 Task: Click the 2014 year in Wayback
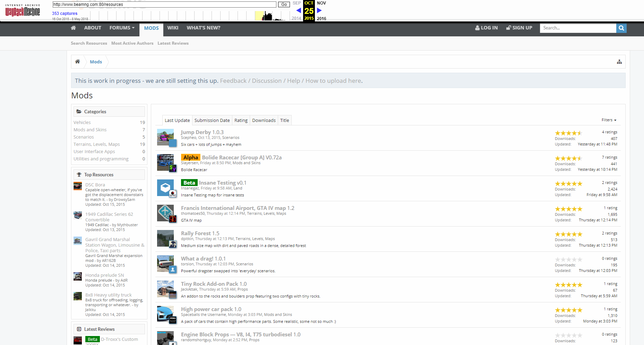pyautogui.click(x=296, y=18)
